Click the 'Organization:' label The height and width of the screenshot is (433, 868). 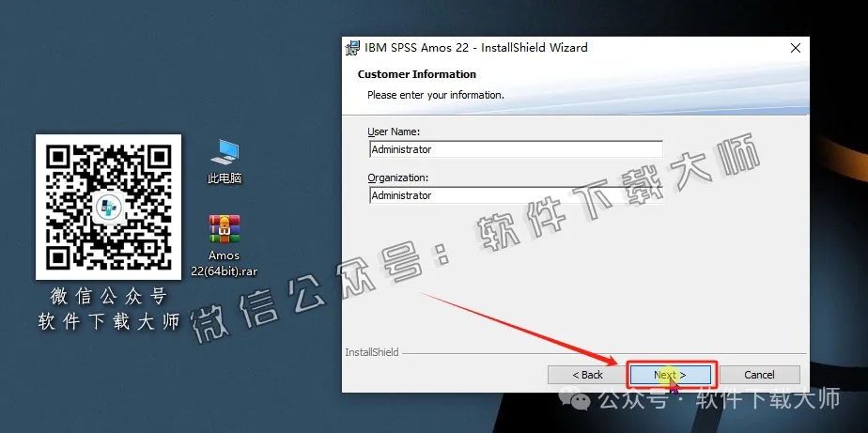click(x=398, y=178)
